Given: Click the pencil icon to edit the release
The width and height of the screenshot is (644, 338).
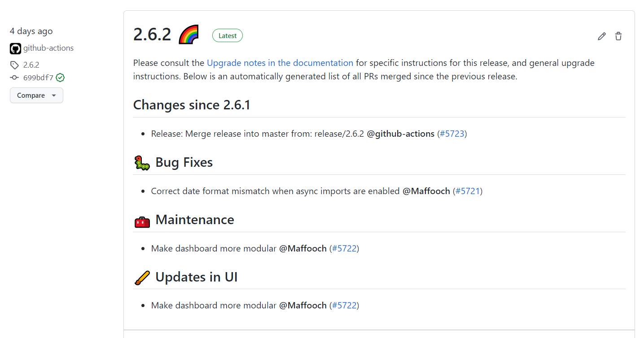Looking at the screenshot, I should (x=601, y=36).
